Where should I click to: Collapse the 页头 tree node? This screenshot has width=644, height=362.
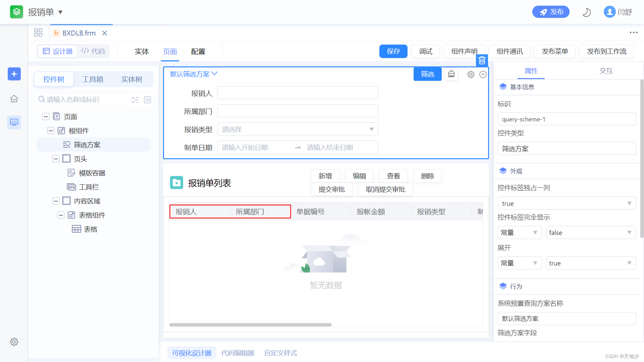(x=56, y=159)
